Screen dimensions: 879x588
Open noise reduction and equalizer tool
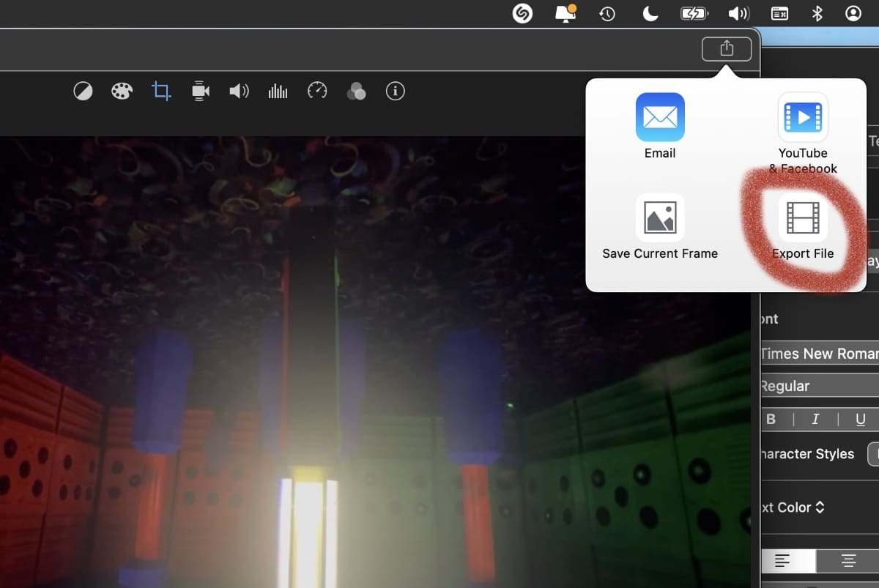[278, 92]
